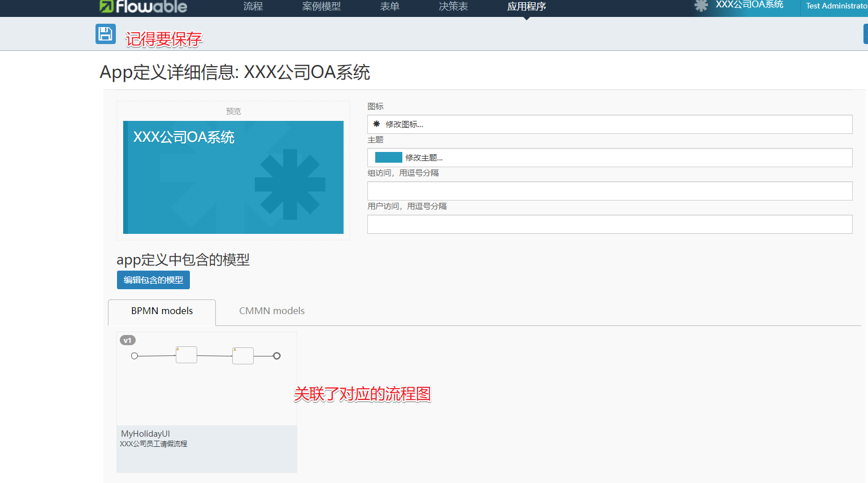The height and width of the screenshot is (483, 868).
Task: Click the asterisk app icon in header
Action: pos(701,6)
